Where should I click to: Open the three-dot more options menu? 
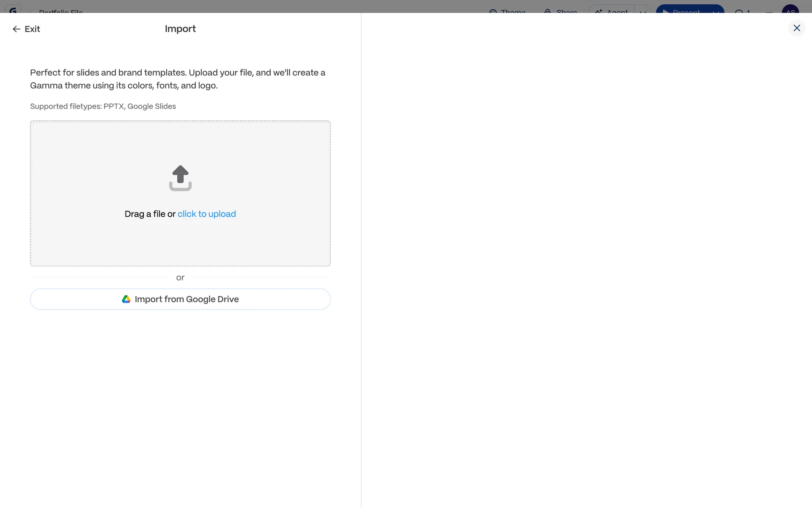[769, 11]
